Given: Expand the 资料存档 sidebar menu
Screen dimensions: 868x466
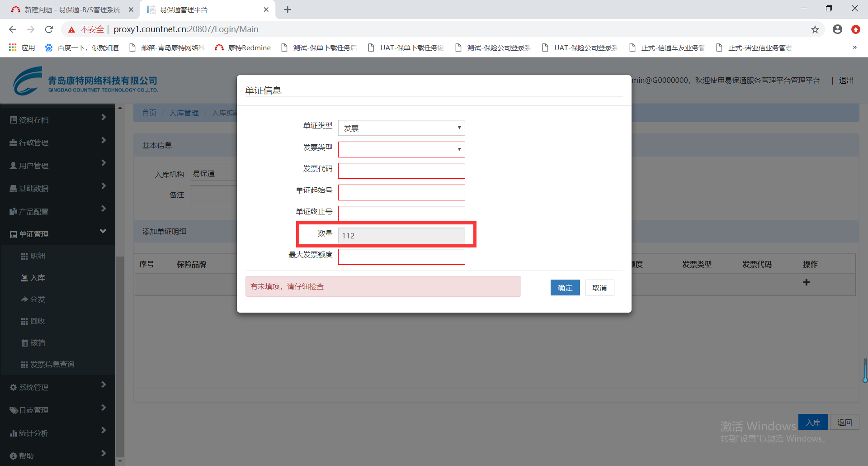Looking at the screenshot, I should tap(58, 120).
